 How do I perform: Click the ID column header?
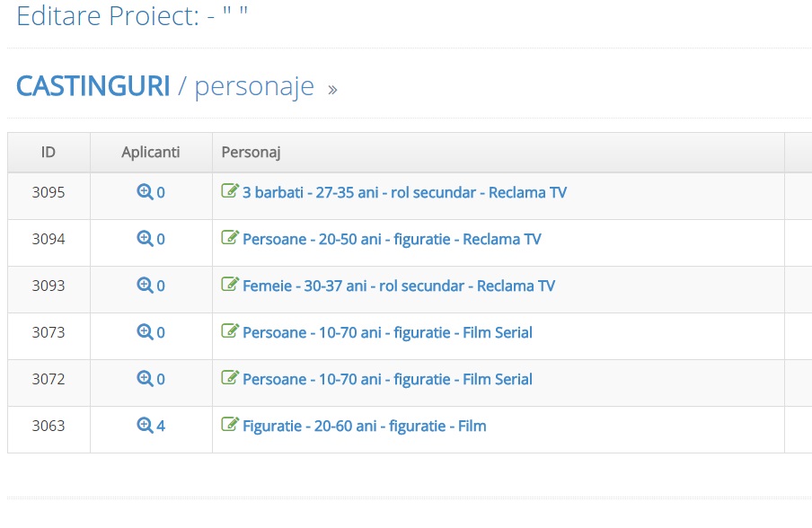click(x=49, y=153)
